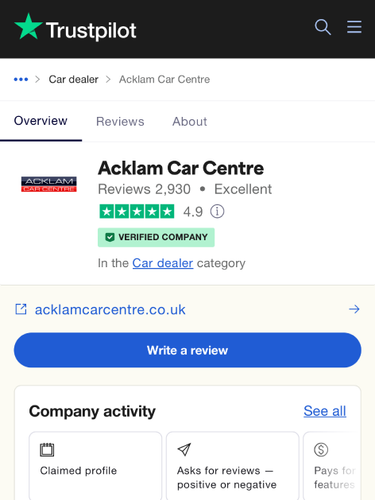Click the Claimed profile calendar icon
Image resolution: width=375 pixels, height=500 pixels.
pyautogui.click(x=47, y=450)
